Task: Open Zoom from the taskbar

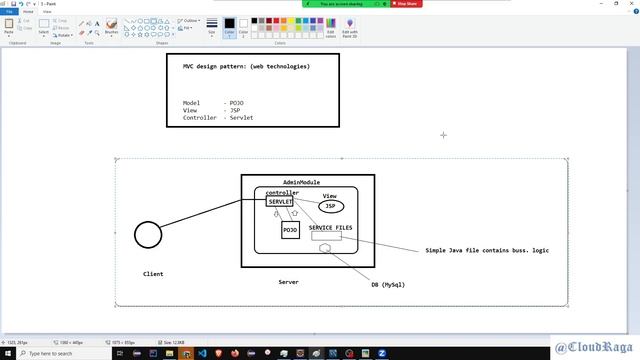Action: click(x=382, y=353)
